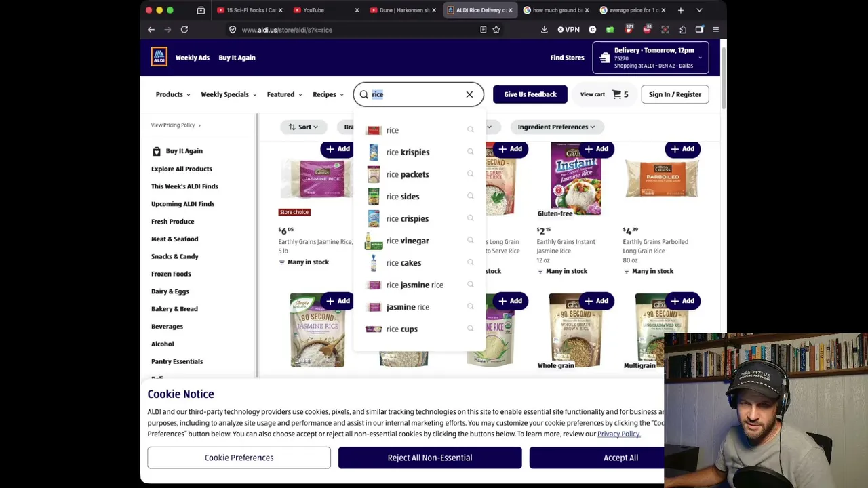This screenshot has height=488, width=868.
Task: Add Earthly Grains Instant Jasmine Rice to cart
Action: pyautogui.click(x=595, y=149)
